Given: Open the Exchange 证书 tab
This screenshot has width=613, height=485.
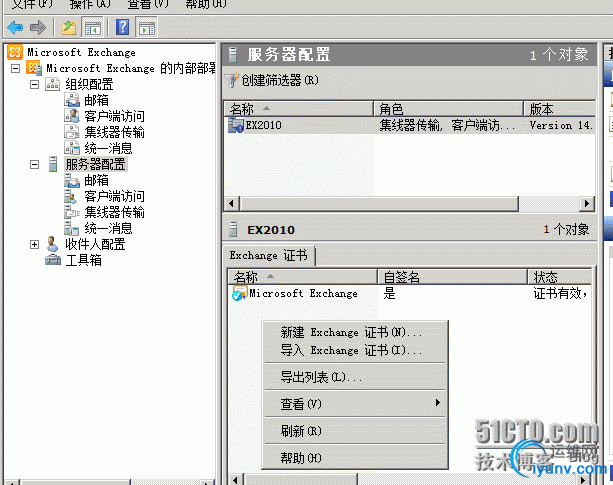Looking at the screenshot, I should tap(269, 256).
